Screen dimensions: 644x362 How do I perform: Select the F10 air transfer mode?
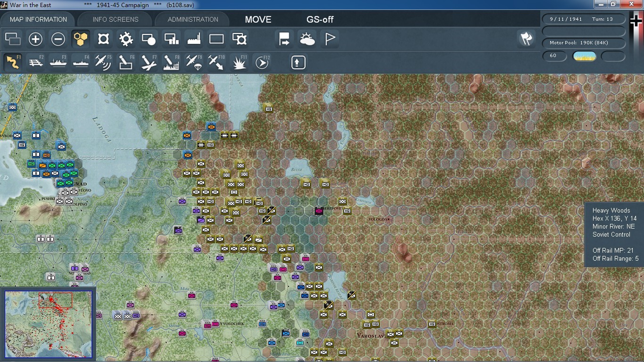[216, 62]
